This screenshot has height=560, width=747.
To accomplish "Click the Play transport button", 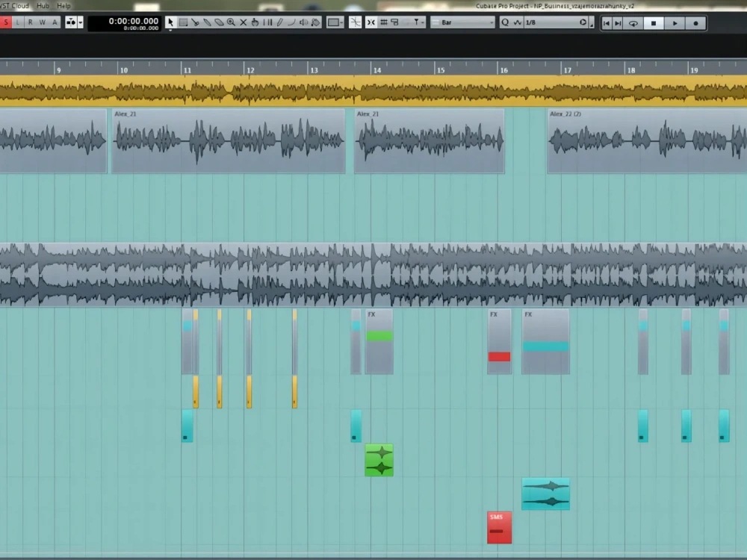I will [x=675, y=23].
